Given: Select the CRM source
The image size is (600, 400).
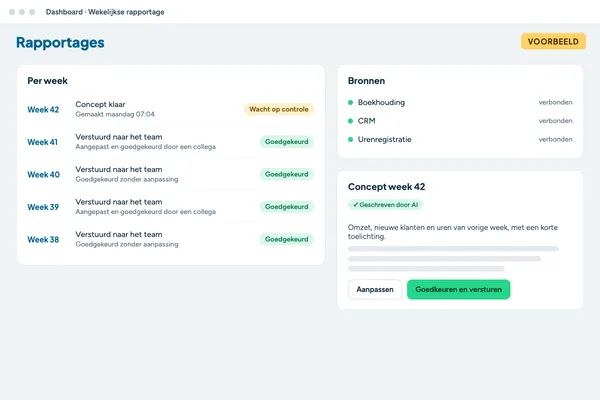Looking at the screenshot, I should (x=367, y=121).
